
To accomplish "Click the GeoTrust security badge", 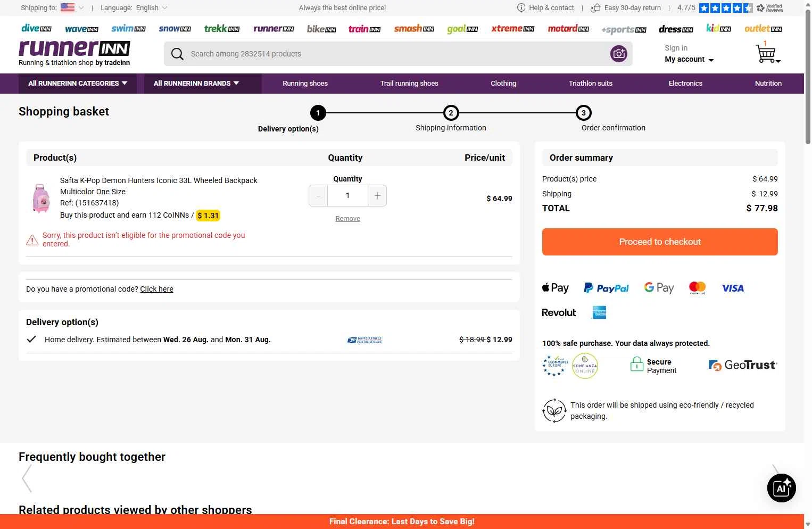I will [743, 365].
